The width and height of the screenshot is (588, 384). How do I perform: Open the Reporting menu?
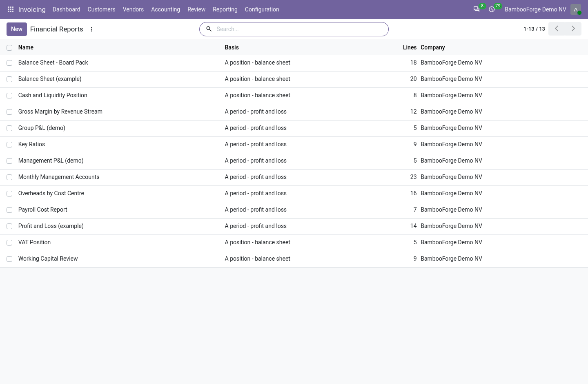[225, 9]
